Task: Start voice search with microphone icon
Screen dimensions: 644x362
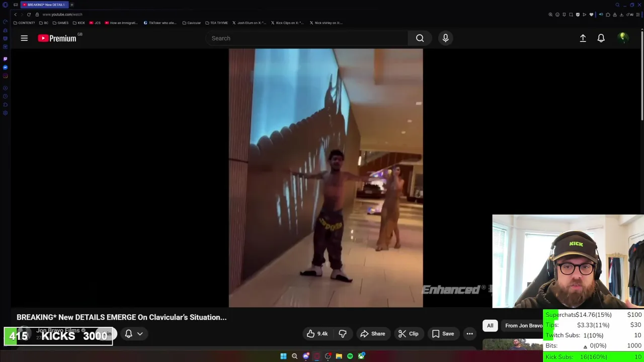Action: pyautogui.click(x=445, y=38)
